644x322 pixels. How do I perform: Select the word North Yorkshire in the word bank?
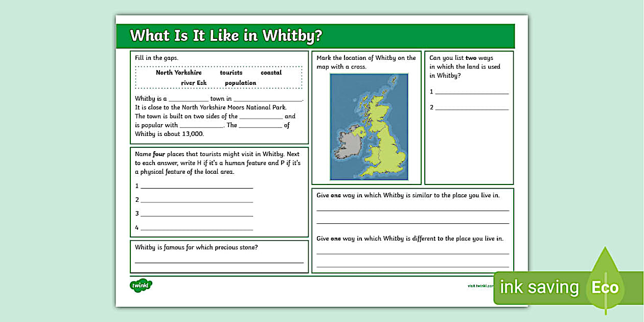pyautogui.click(x=178, y=73)
